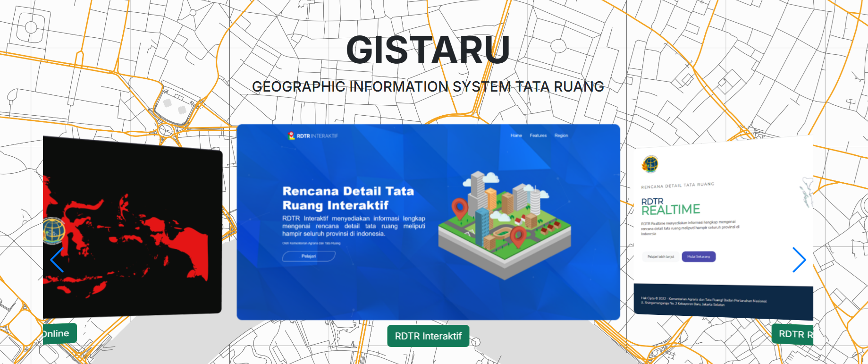Click the partially visible RDTR R button
The width and height of the screenshot is (868, 364).
pyautogui.click(x=793, y=334)
